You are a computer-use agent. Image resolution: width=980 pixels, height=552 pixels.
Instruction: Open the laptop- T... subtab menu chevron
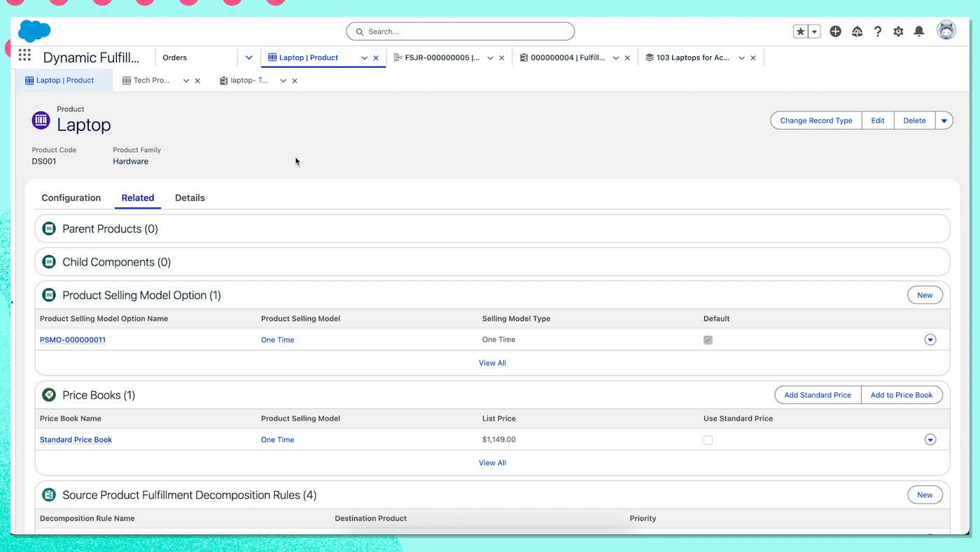click(283, 81)
